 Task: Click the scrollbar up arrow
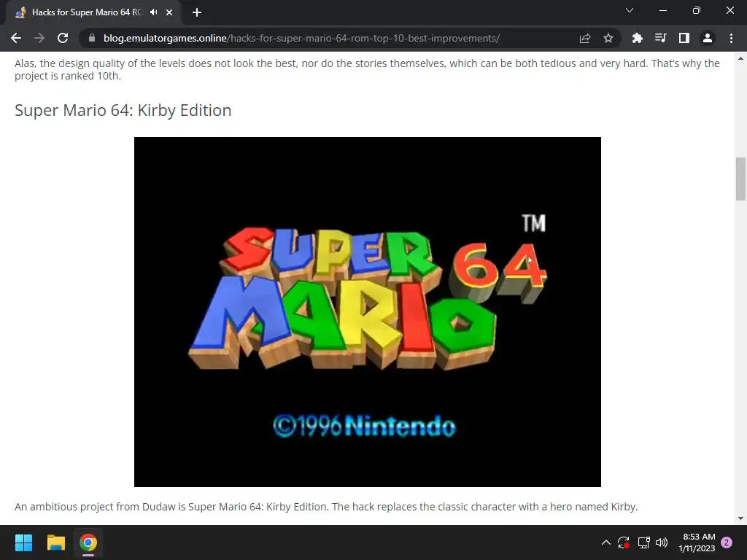pyautogui.click(x=740, y=58)
